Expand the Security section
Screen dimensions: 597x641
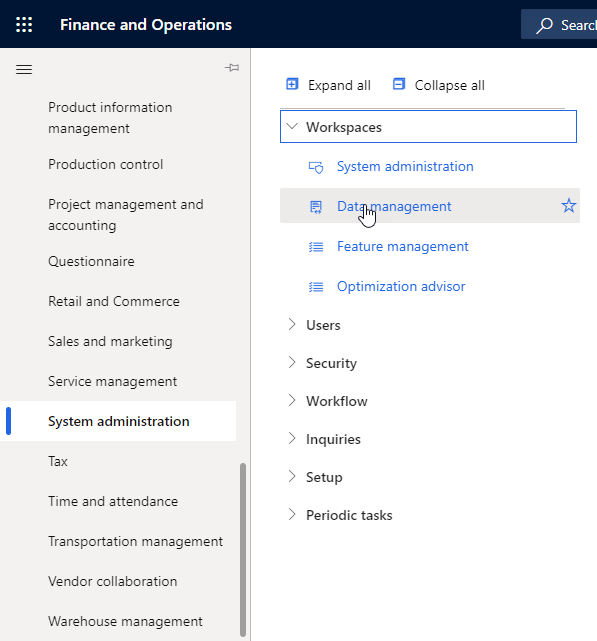[x=292, y=363]
